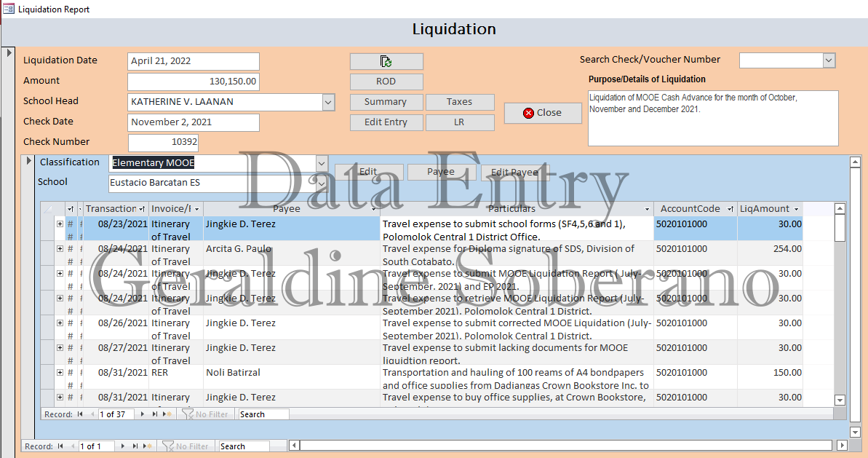Click the Check Date field
868x458 pixels.
[194, 122]
